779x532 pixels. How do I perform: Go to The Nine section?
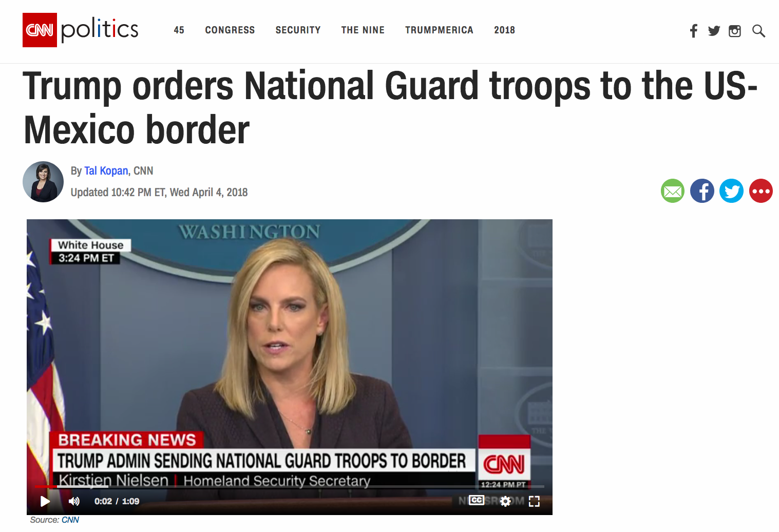(363, 30)
